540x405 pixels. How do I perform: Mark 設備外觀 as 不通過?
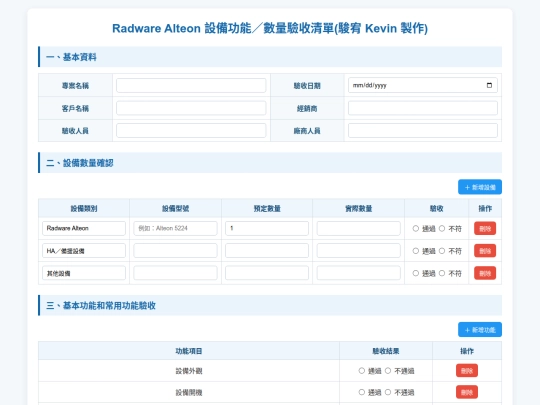tap(388, 371)
